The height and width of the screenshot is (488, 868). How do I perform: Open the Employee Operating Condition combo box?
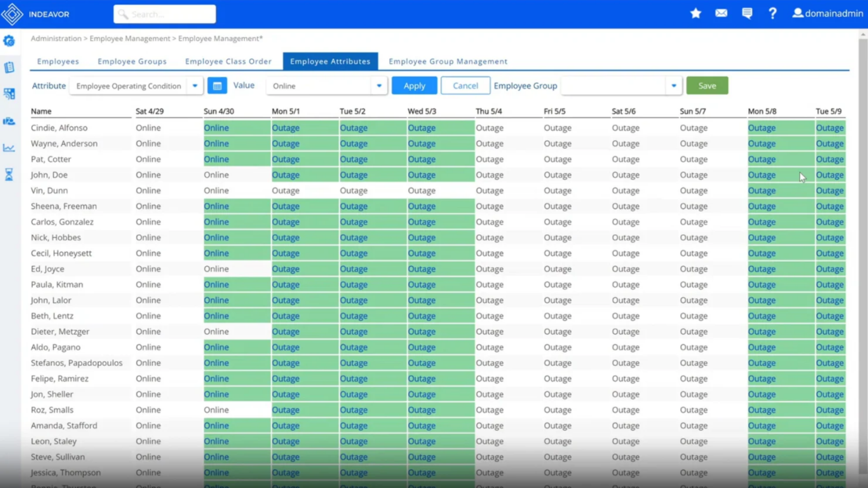pos(136,86)
